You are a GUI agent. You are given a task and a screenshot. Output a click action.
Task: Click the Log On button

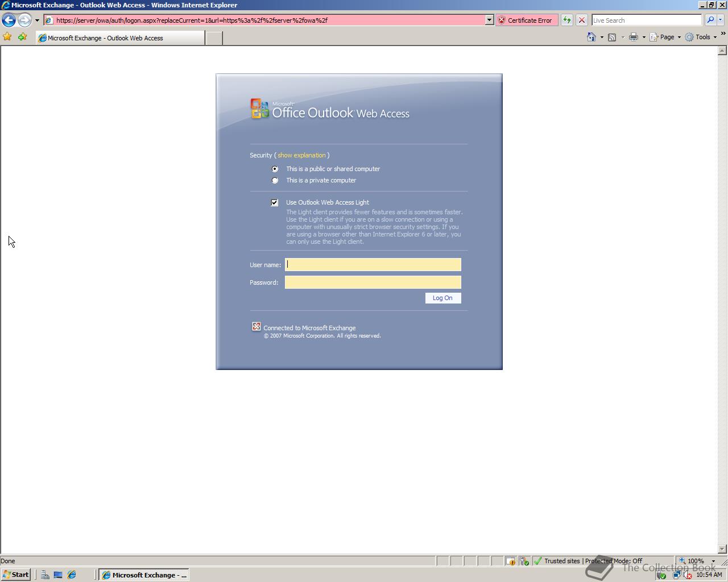point(443,298)
